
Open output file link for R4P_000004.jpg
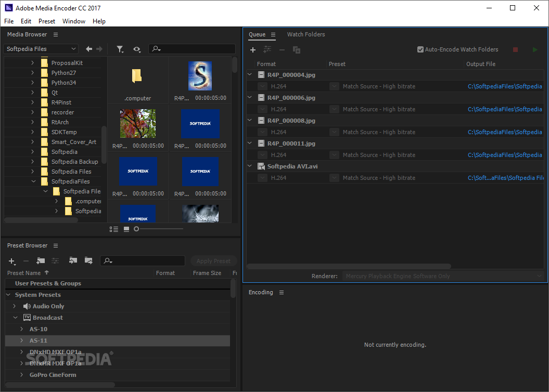point(505,86)
